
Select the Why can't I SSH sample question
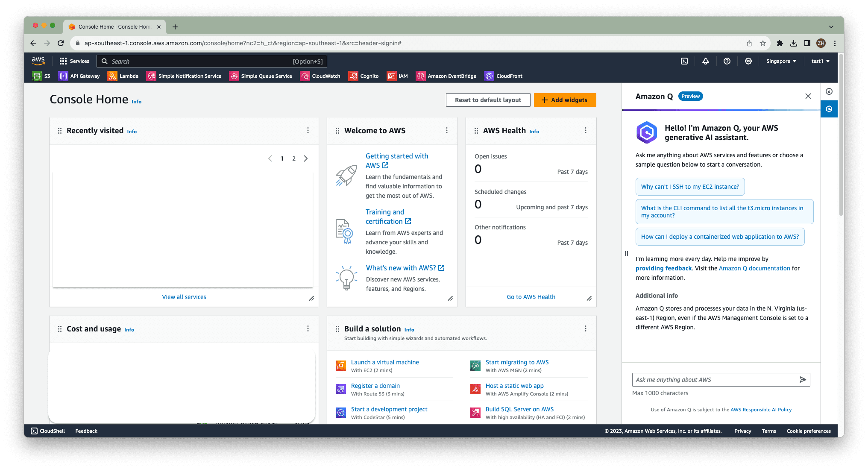690,187
